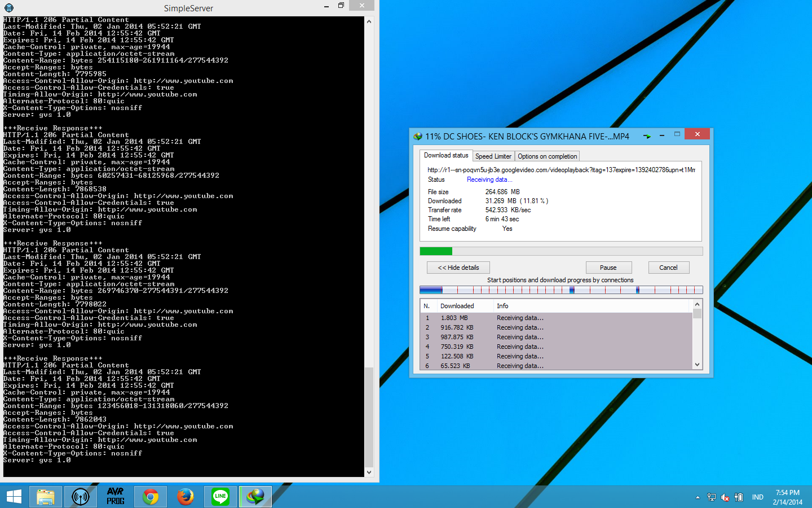The image size is (812, 508).
Task: Launch Firefox from the taskbar
Action: point(186,497)
